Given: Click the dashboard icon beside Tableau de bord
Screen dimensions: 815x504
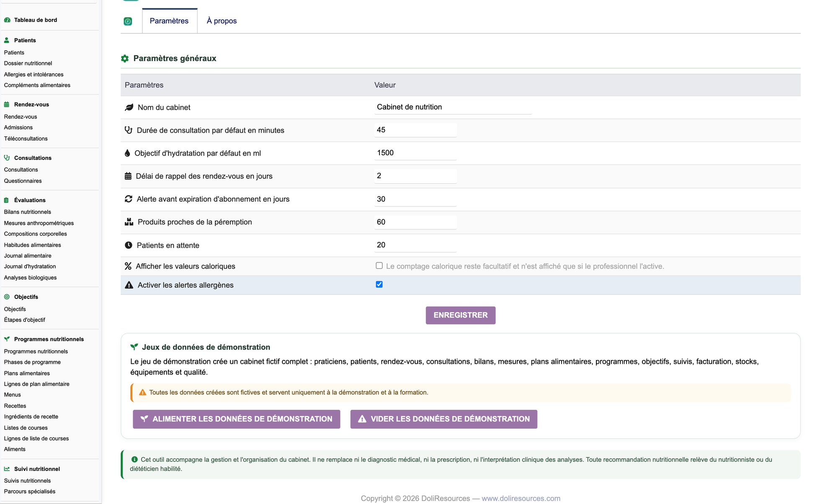Looking at the screenshot, I should coord(7,20).
